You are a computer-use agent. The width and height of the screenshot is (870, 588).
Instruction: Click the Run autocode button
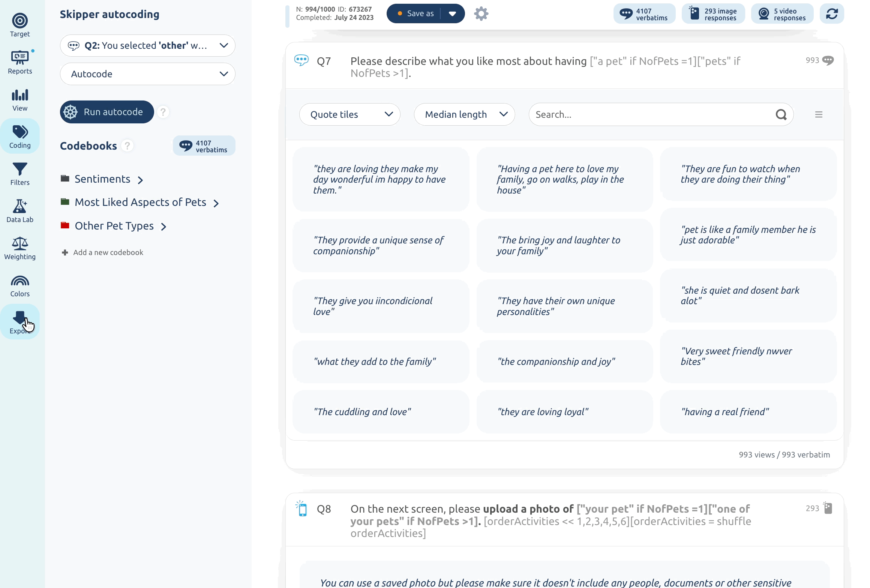[x=107, y=112]
